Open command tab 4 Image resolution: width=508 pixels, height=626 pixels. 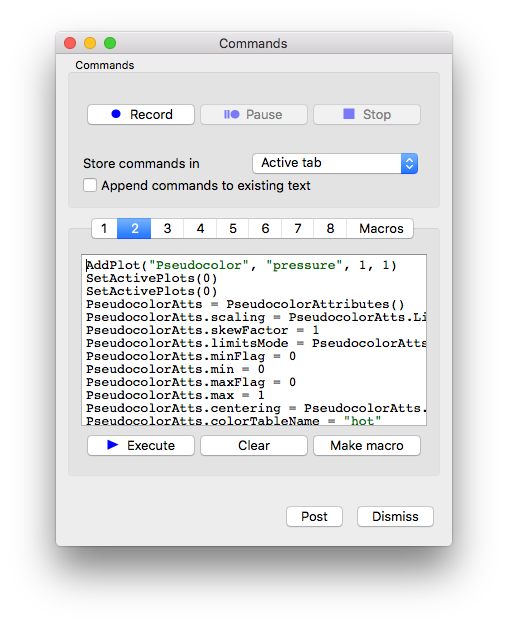tap(200, 228)
